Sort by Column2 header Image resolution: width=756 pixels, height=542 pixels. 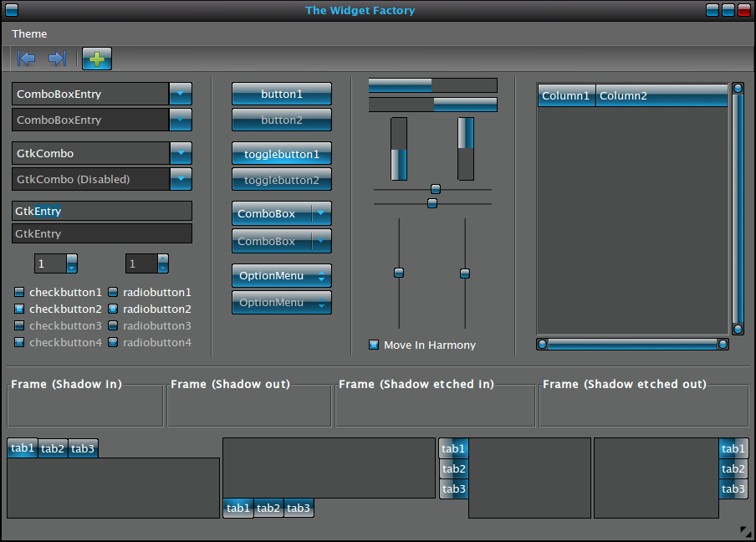pos(661,95)
